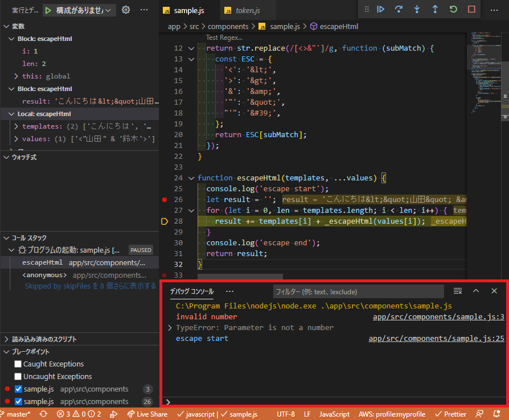Change the LF end of line sequence

307,414
